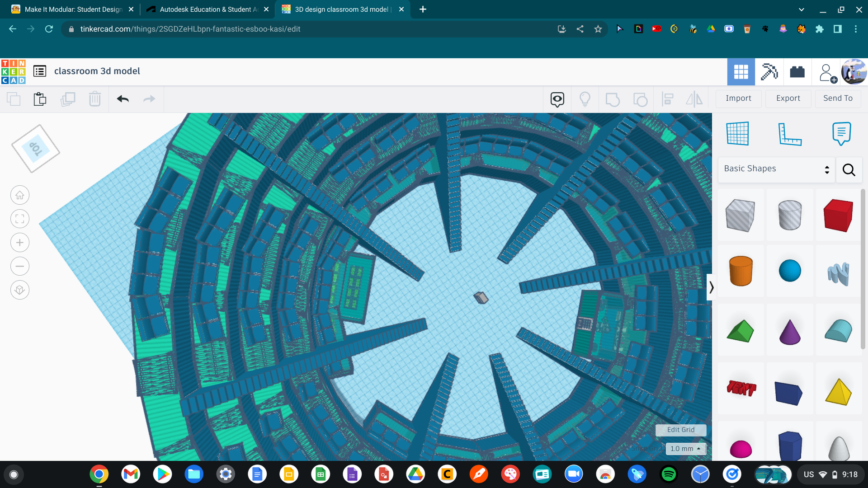Pick the orange Cylinder shape
The width and height of the screenshot is (868, 488).
[741, 271]
